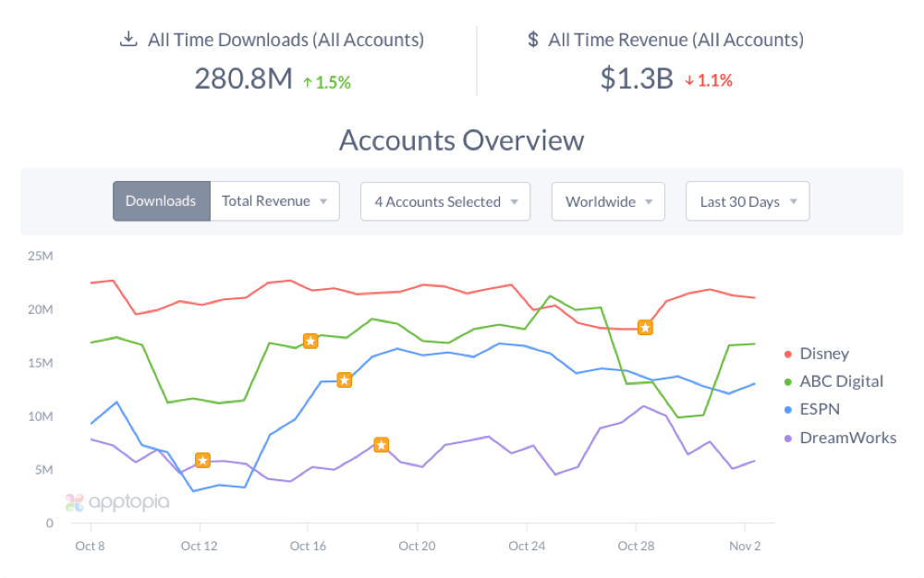924x578 pixels.
Task: Click the star marker on the ESPN line
Action: pos(344,380)
